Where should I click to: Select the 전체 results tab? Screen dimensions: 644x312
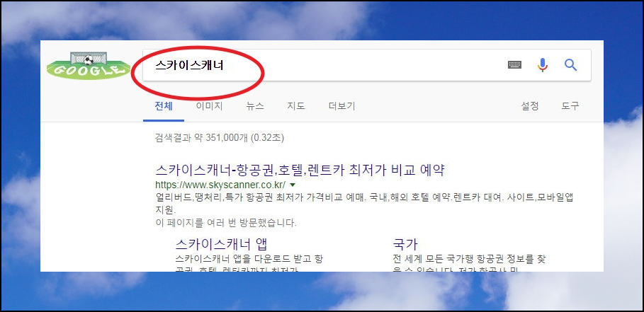(164, 106)
